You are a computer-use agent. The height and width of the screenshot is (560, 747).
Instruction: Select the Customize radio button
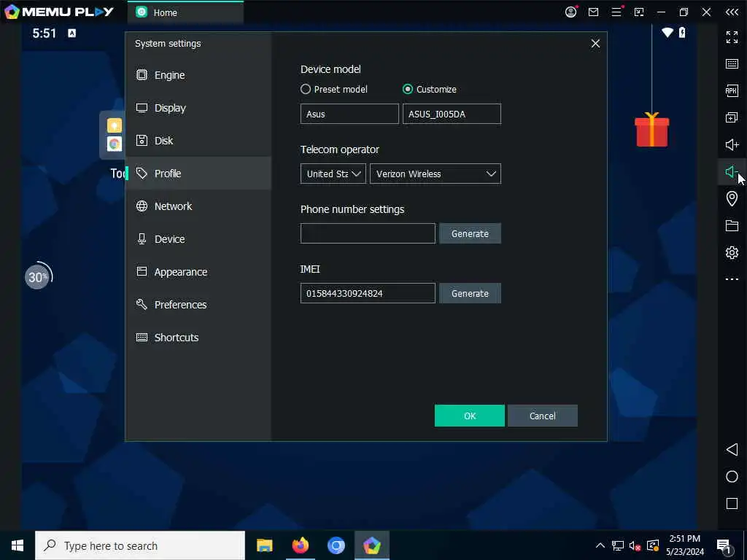click(408, 89)
